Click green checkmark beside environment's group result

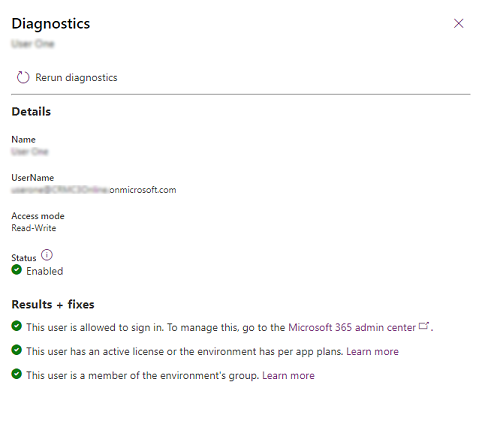click(16, 374)
